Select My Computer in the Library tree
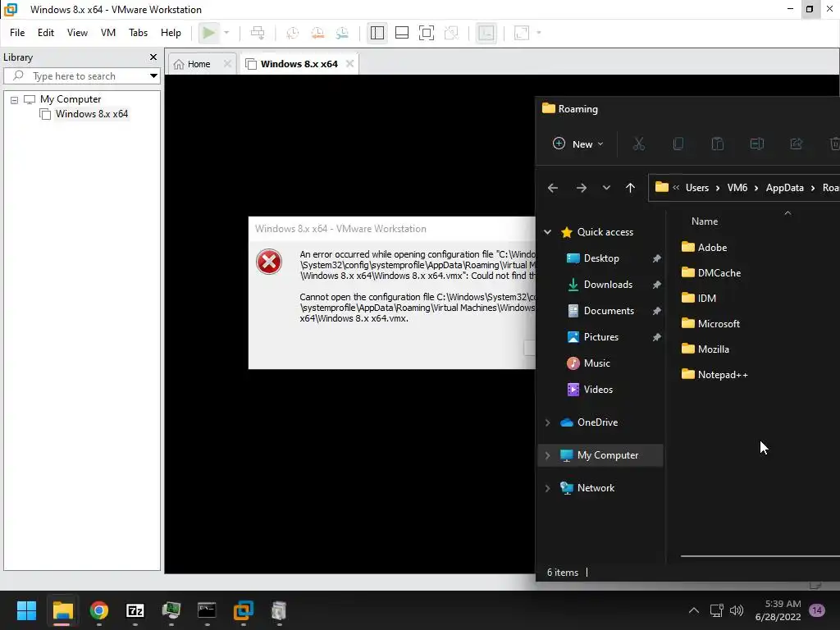Image resolution: width=840 pixels, height=630 pixels. point(71,99)
